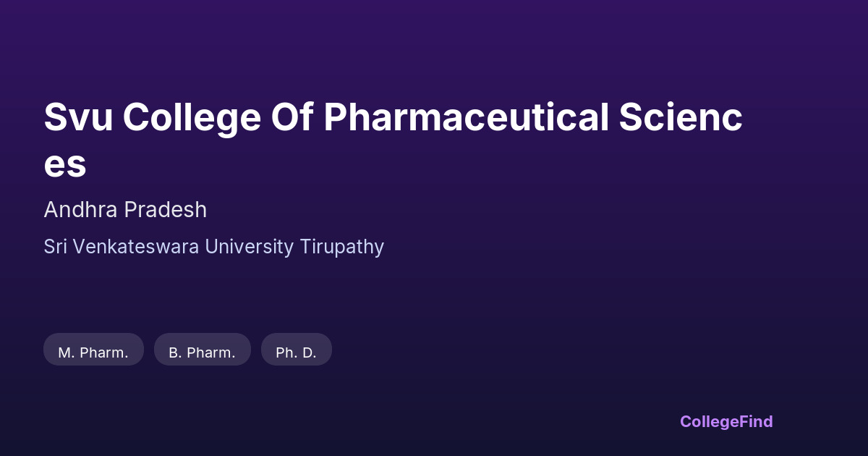868x456 pixels.
Task: Select the Ph. D. course tag
Action: 296,352
